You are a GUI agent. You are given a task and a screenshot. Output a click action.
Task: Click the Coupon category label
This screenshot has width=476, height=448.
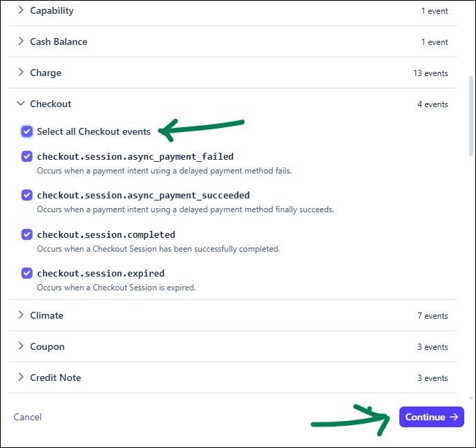(47, 346)
